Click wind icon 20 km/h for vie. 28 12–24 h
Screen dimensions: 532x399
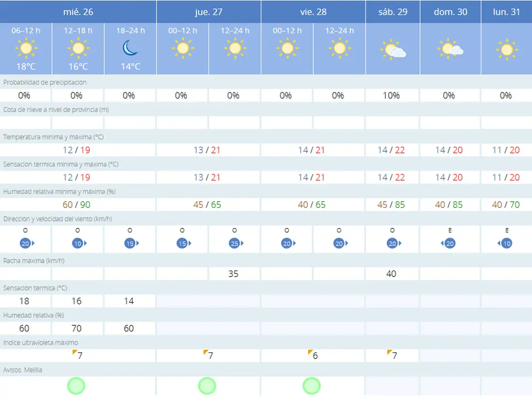point(341,243)
